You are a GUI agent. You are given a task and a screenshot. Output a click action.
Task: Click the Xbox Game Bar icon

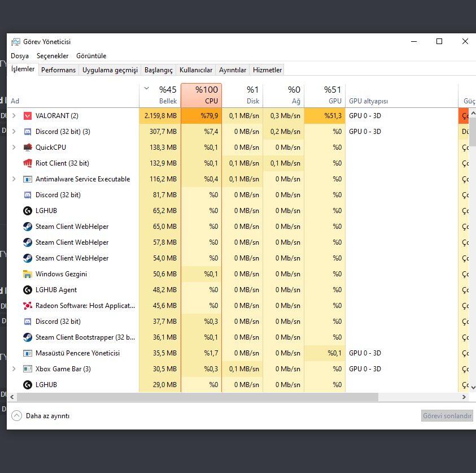28,369
